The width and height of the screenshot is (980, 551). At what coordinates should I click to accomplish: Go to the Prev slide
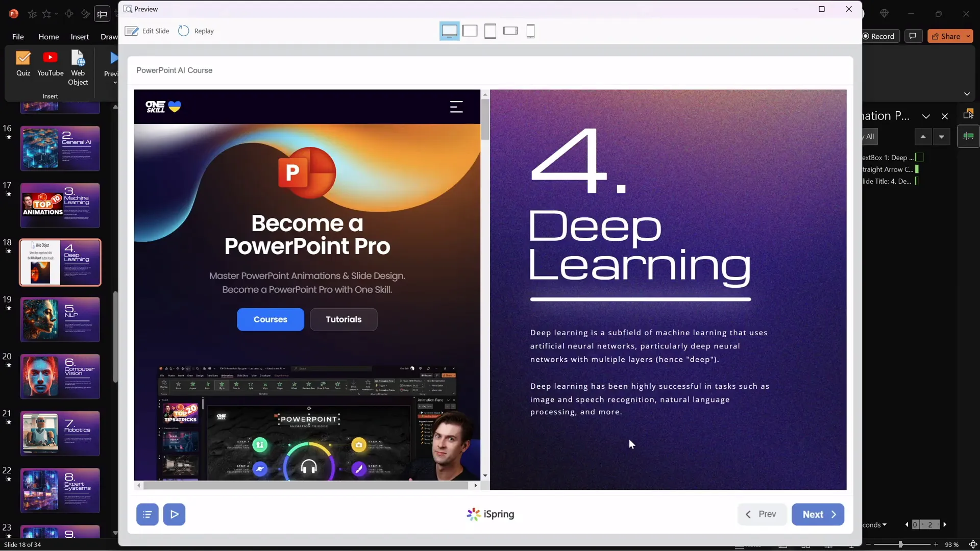coord(762,514)
